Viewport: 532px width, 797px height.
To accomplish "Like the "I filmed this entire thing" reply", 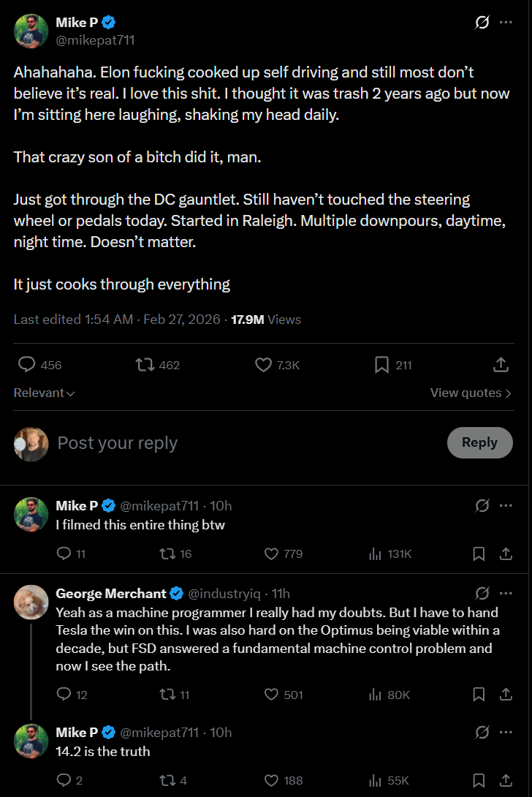I will coord(272,554).
